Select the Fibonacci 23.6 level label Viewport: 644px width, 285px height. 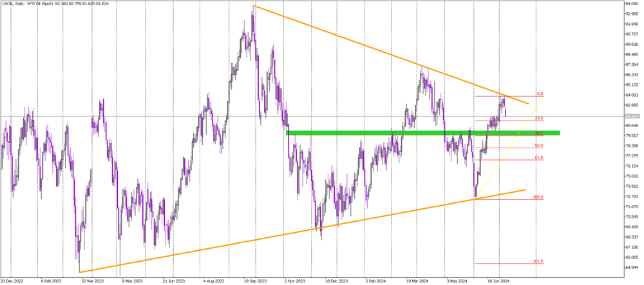pos(540,118)
